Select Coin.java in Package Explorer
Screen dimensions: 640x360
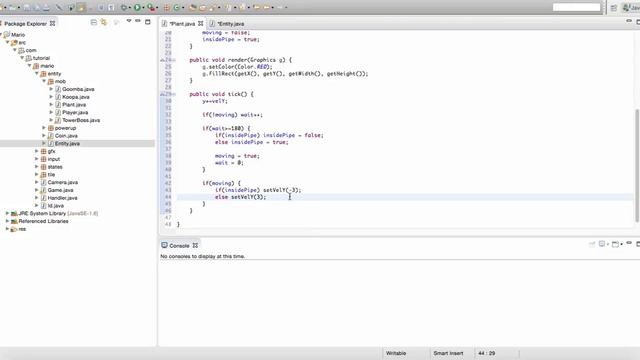pyautogui.click(x=66, y=136)
